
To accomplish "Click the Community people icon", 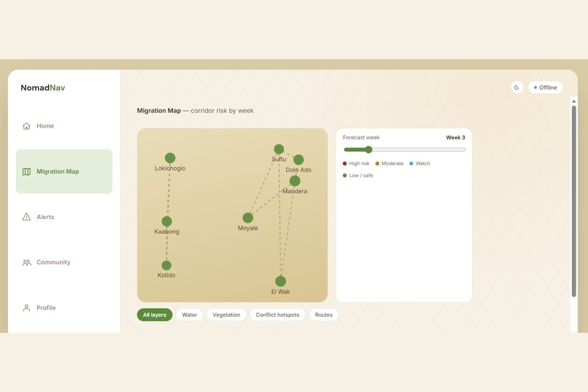I will [26, 263].
